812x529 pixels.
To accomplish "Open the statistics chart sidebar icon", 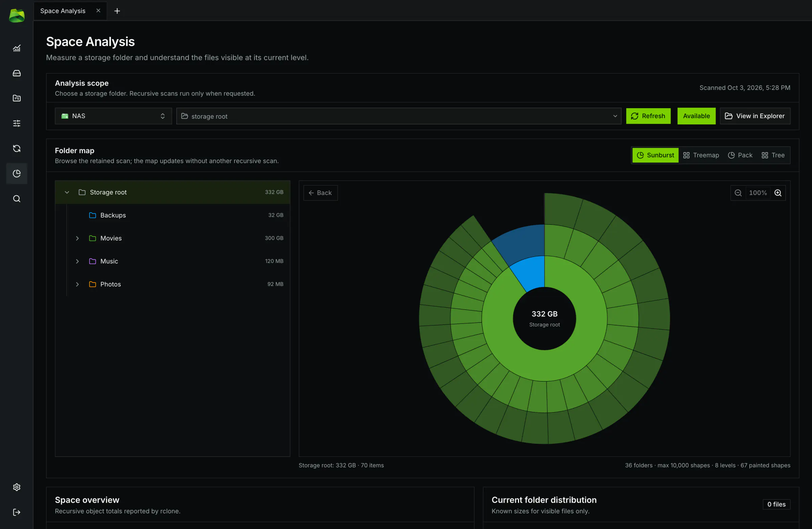I will (x=16, y=48).
